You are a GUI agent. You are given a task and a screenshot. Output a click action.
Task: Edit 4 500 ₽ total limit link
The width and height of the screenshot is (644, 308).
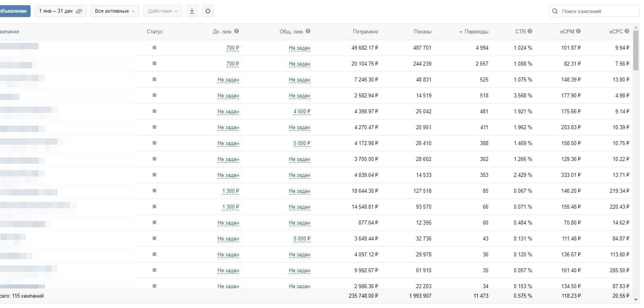(x=302, y=112)
